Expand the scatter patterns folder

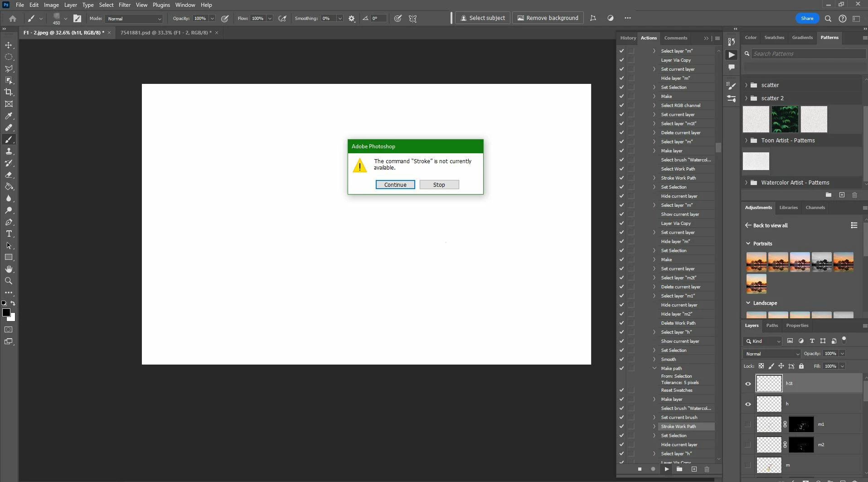pyautogui.click(x=746, y=85)
